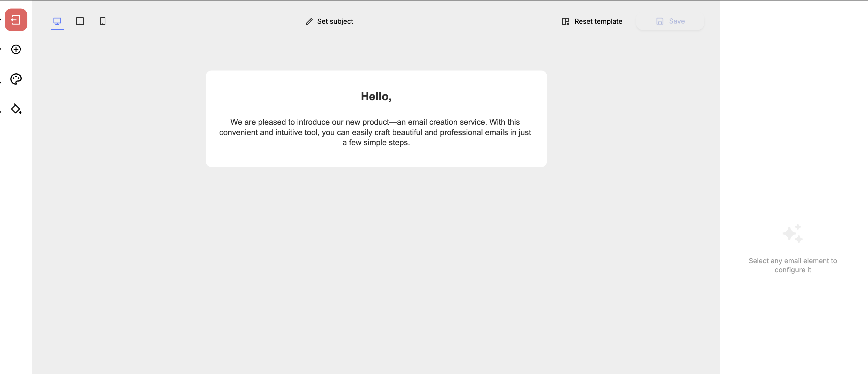Click the sparkle icon in configuration panel
Image resolution: width=868 pixels, height=374 pixels.
(x=792, y=233)
